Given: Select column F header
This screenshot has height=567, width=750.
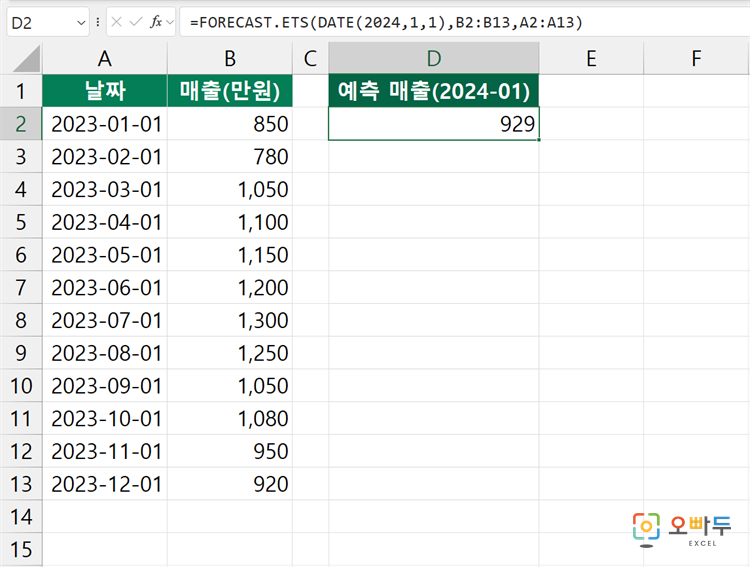Looking at the screenshot, I should [x=696, y=58].
